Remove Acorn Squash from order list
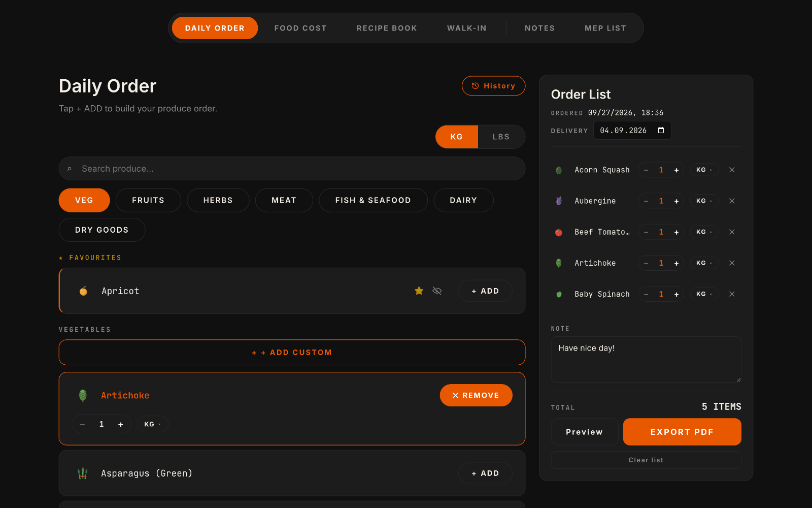Image resolution: width=812 pixels, height=508 pixels. [732, 170]
